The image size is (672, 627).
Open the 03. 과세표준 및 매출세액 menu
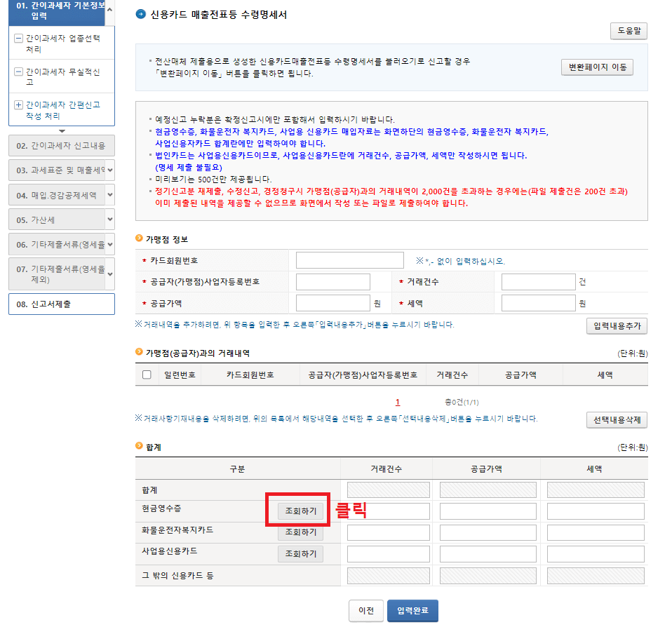pyautogui.click(x=57, y=170)
